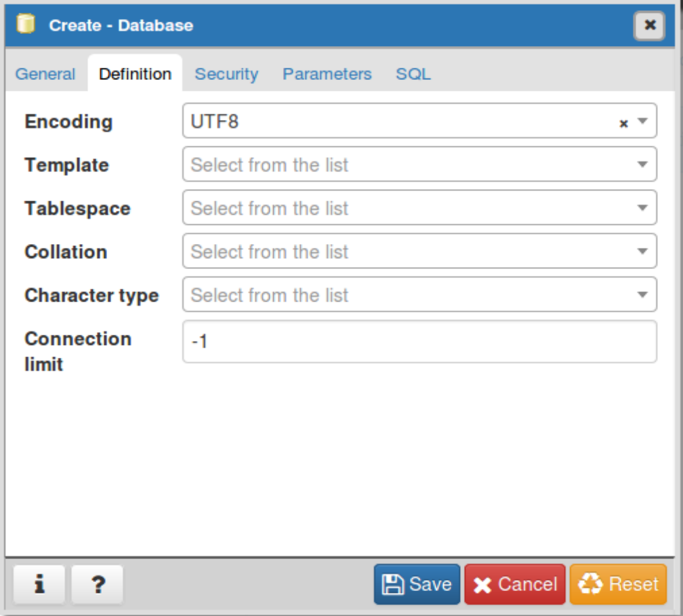Click the database icon in title bar
Viewport: 683px width, 616px height.
coord(25,25)
